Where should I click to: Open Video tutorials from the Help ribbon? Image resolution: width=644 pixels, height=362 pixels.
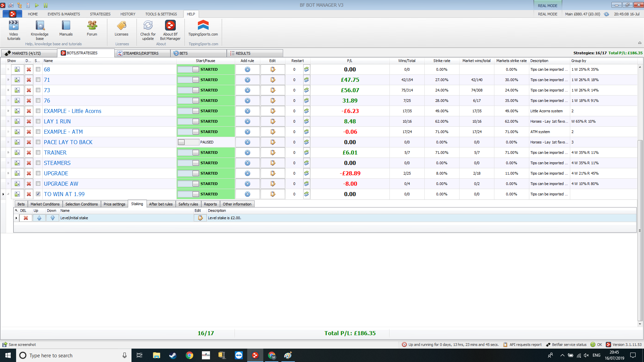(14, 30)
